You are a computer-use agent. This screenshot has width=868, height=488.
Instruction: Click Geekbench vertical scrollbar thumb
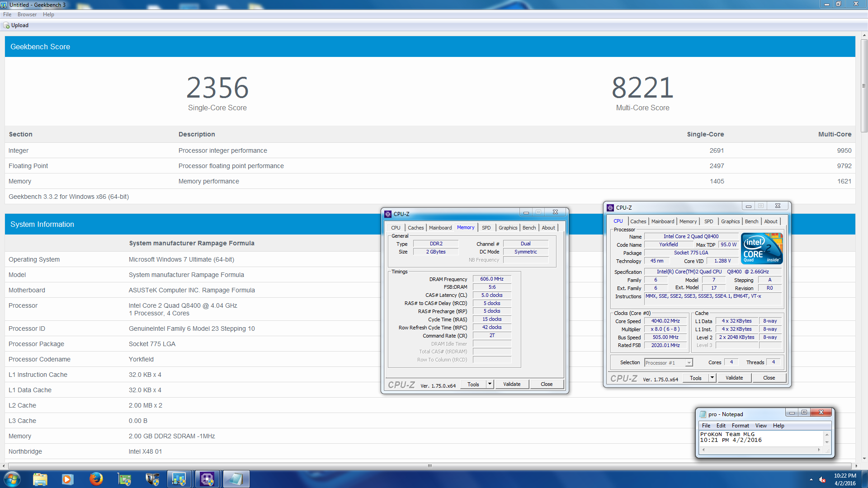[x=864, y=86]
